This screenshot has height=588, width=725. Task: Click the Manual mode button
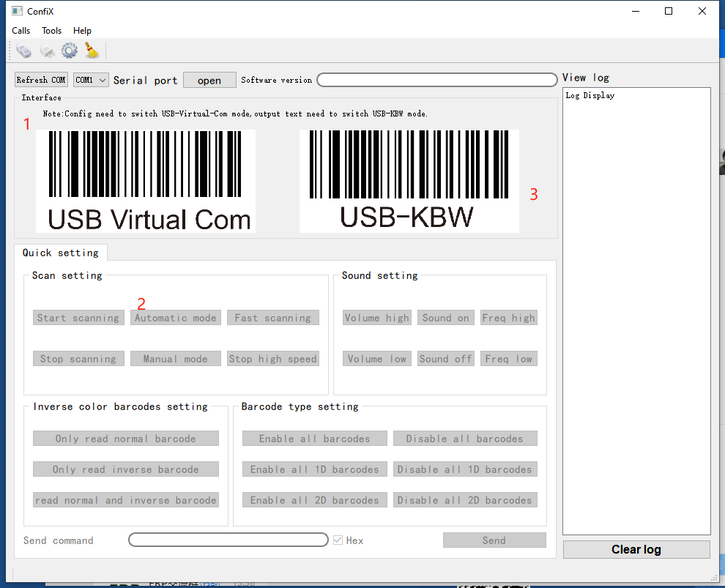(x=176, y=359)
